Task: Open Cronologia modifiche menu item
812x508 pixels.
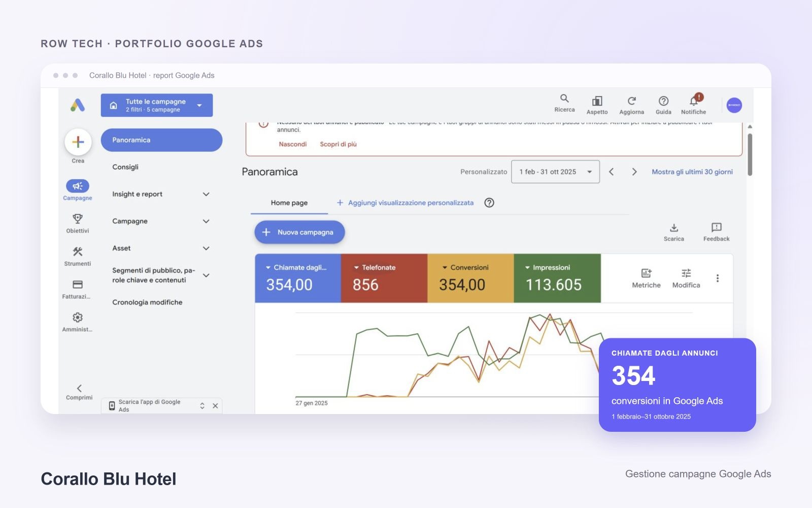Action: 147,302
